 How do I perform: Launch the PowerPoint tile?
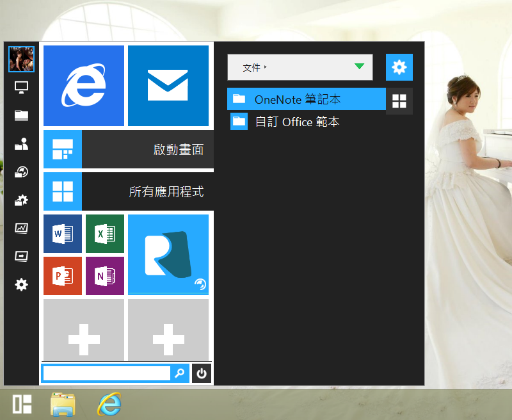[x=63, y=276]
